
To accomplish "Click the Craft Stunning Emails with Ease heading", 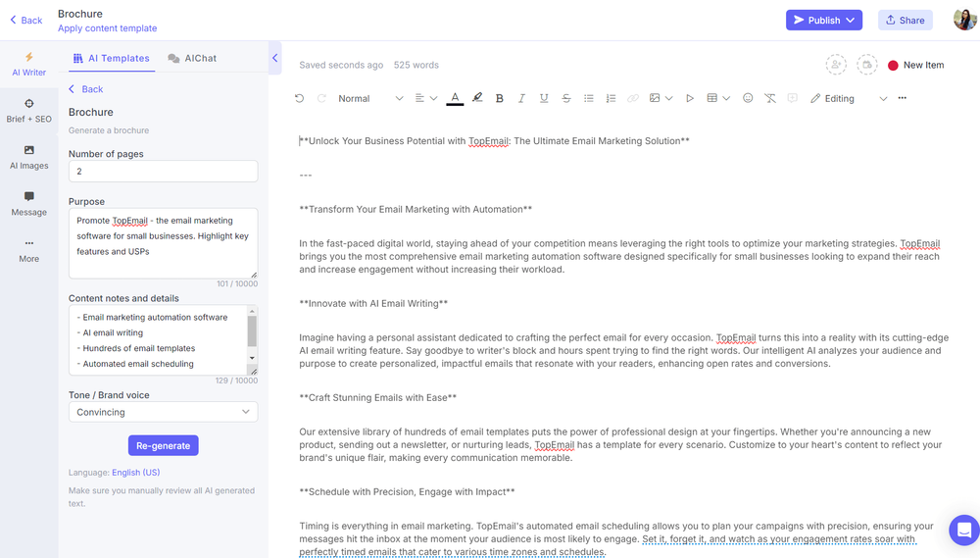I will tap(377, 397).
